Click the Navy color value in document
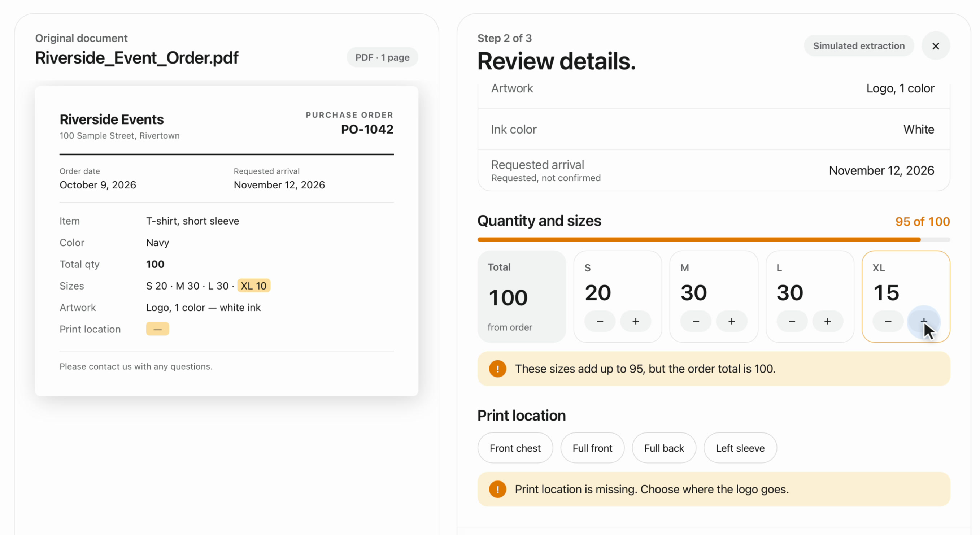This screenshot has width=980, height=535. (x=157, y=243)
